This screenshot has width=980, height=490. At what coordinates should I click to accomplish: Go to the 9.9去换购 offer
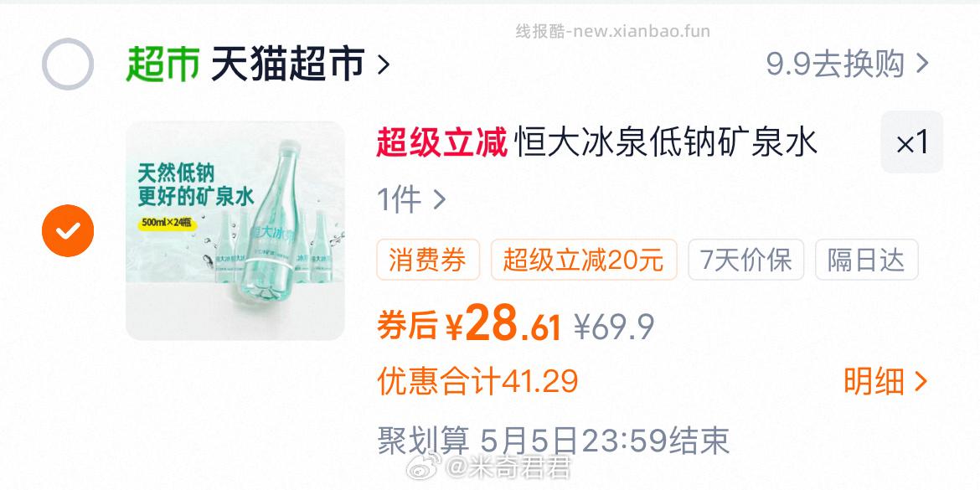tap(836, 64)
